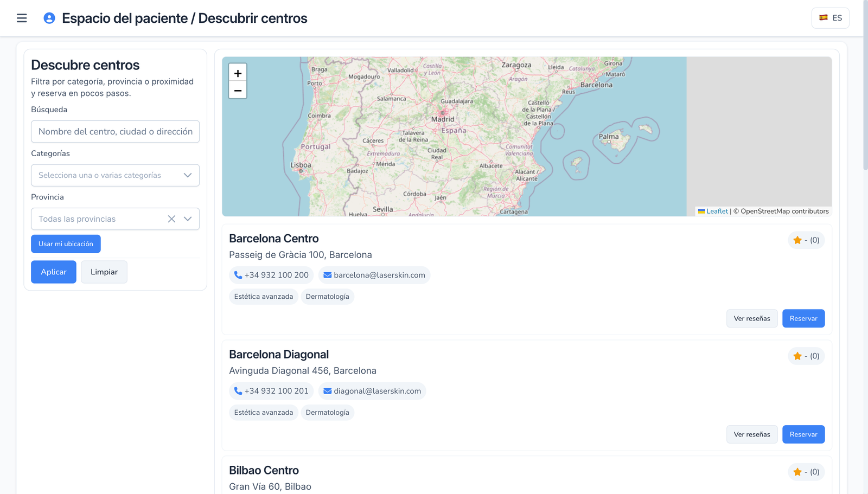Viewport: 868px width, 494px height.
Task: Click address Gran Vía 60, Bilbao
Action: 270,487
